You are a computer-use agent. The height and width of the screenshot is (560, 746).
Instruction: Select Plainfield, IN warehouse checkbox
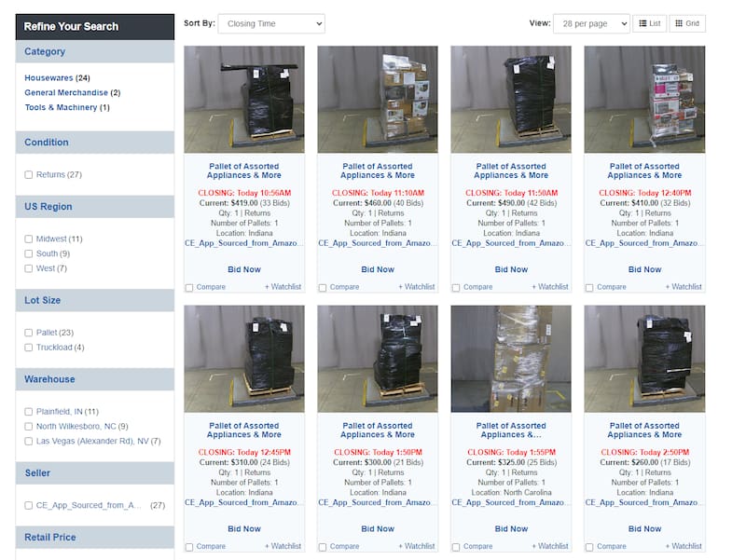click(29, 412)
